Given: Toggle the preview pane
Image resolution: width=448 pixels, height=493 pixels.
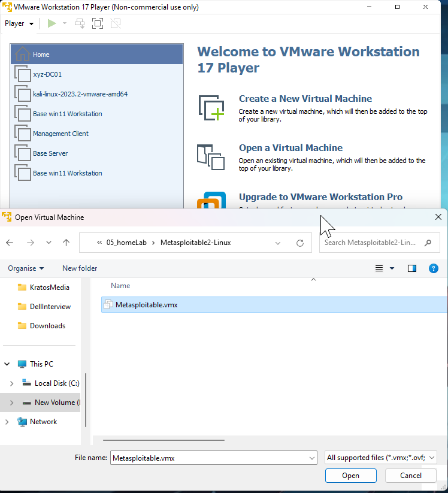Looking at the screenshot, I should point(412,268).
